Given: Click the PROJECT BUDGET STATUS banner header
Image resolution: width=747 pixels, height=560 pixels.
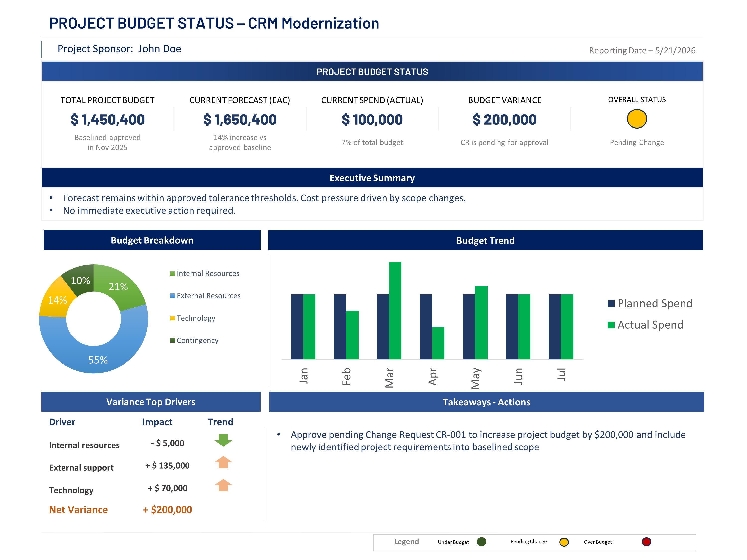Looking at the screenshot, I should (x=372, y=72).
